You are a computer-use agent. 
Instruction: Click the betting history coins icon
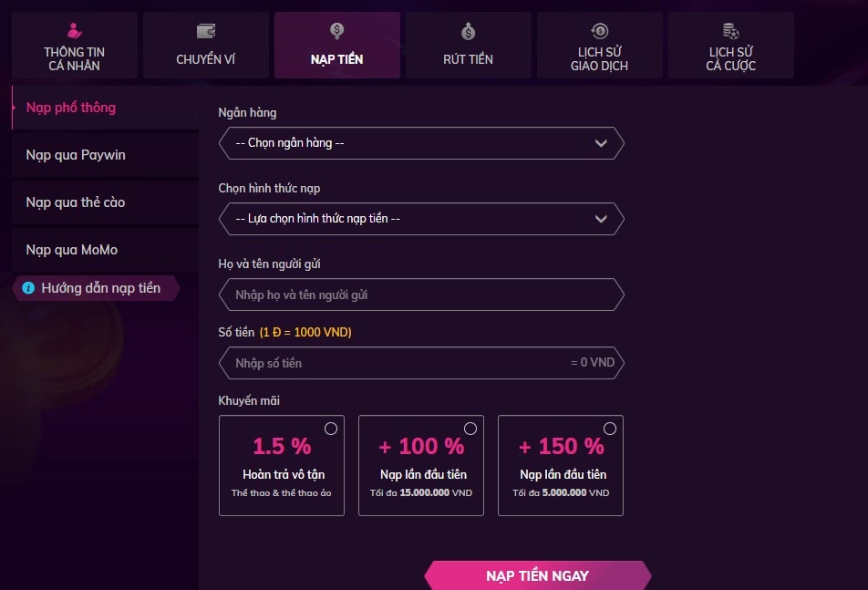tap(730, 31)
